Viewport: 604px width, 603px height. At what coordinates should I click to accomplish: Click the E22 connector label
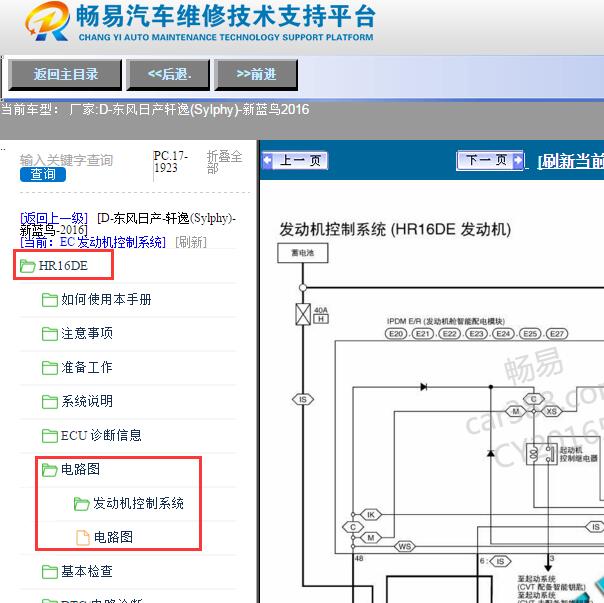click(450, 334)
